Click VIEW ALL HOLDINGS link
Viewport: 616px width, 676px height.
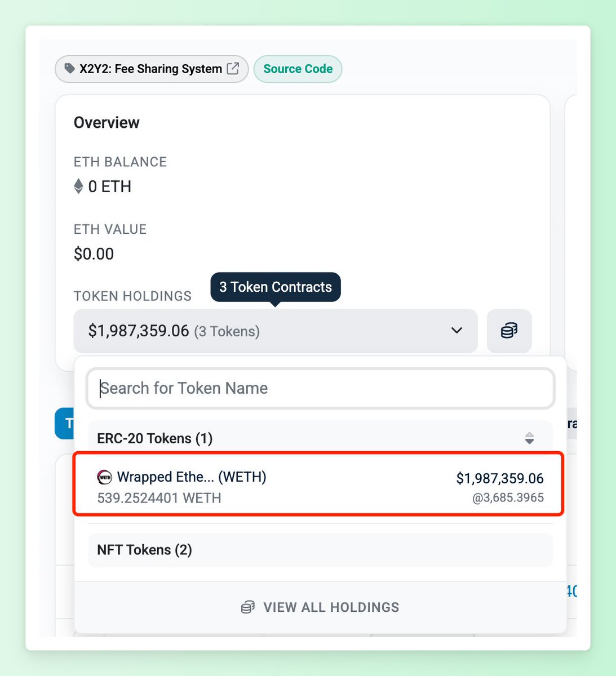coord(320,607)
